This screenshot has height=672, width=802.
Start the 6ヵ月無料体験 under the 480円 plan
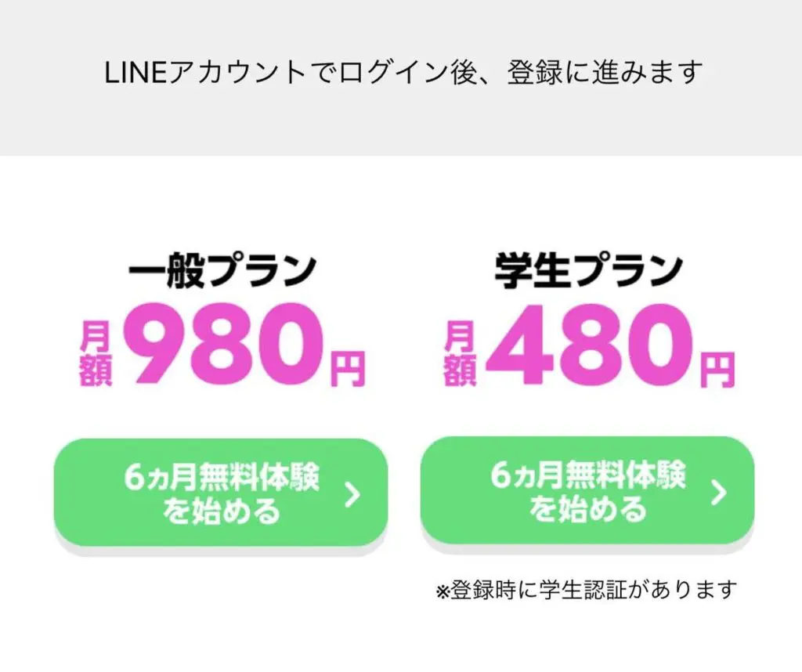(x=587, y=491)
